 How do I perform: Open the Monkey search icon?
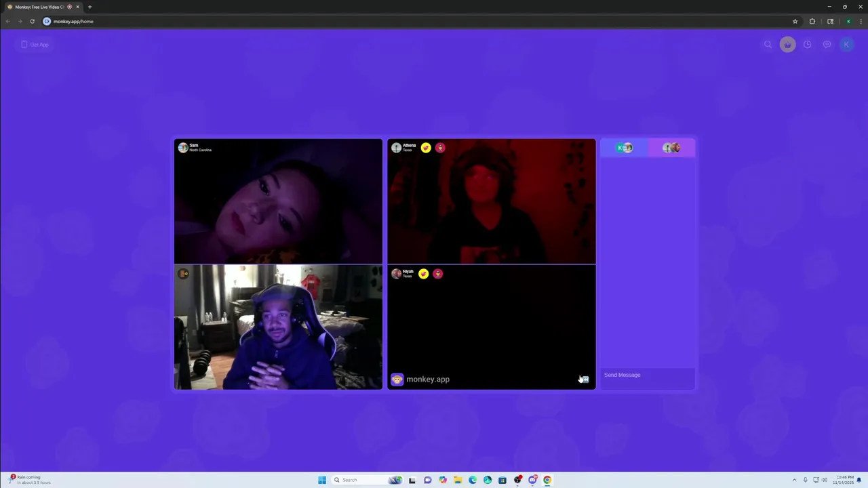tap(768, 45)
